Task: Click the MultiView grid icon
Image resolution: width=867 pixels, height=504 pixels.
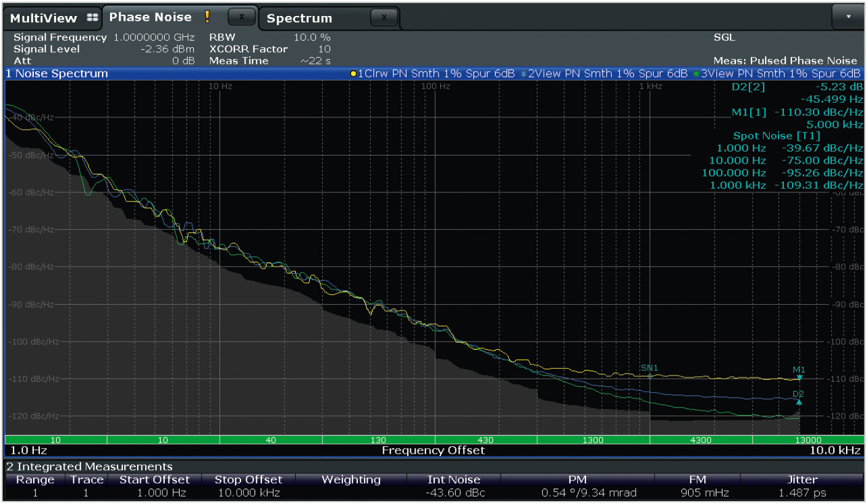Action: [x=92, y=17]
